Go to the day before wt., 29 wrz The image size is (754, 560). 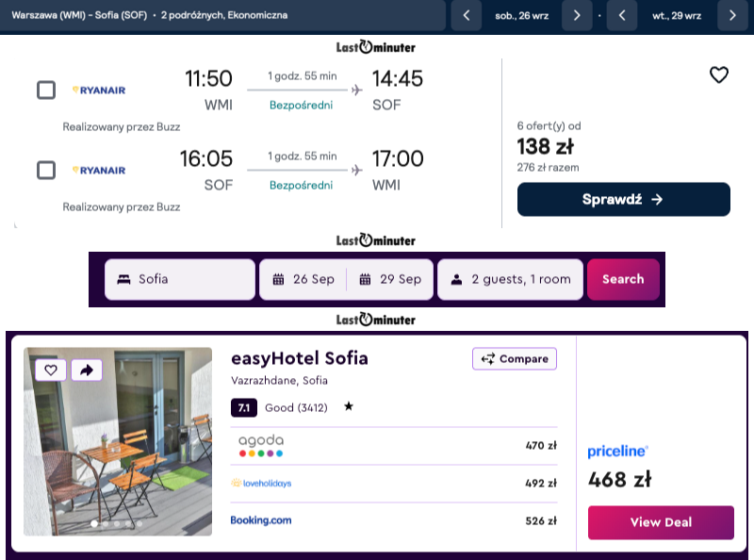(622, 15)
